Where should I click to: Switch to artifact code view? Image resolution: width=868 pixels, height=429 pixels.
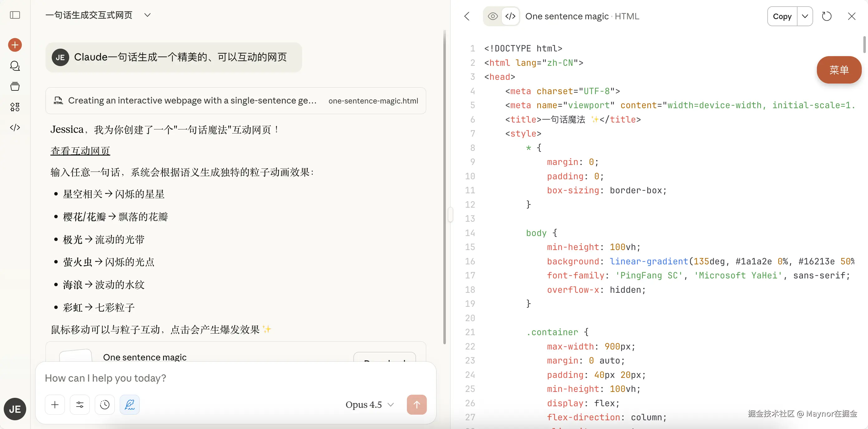pos(510,16)
